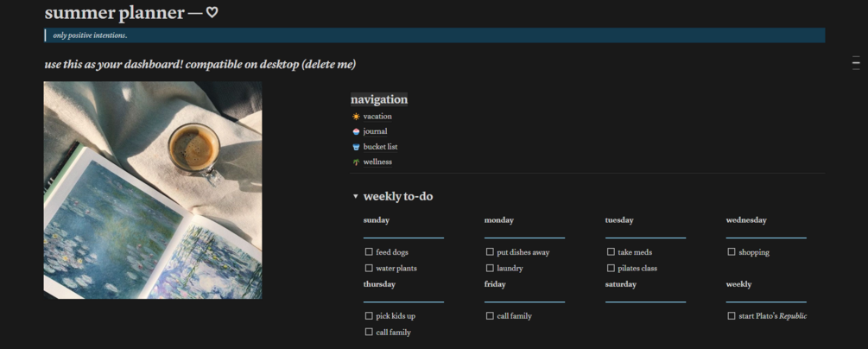
Task: Open the vacation page link
Action: point(377,117)
